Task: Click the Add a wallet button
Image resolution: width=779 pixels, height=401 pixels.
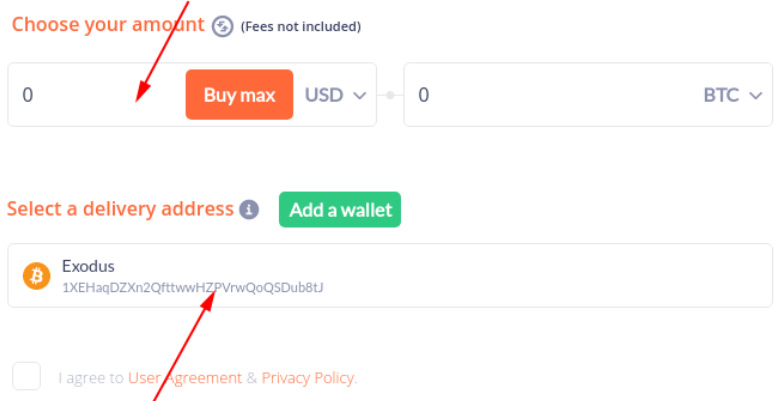Action: (340, 209)
